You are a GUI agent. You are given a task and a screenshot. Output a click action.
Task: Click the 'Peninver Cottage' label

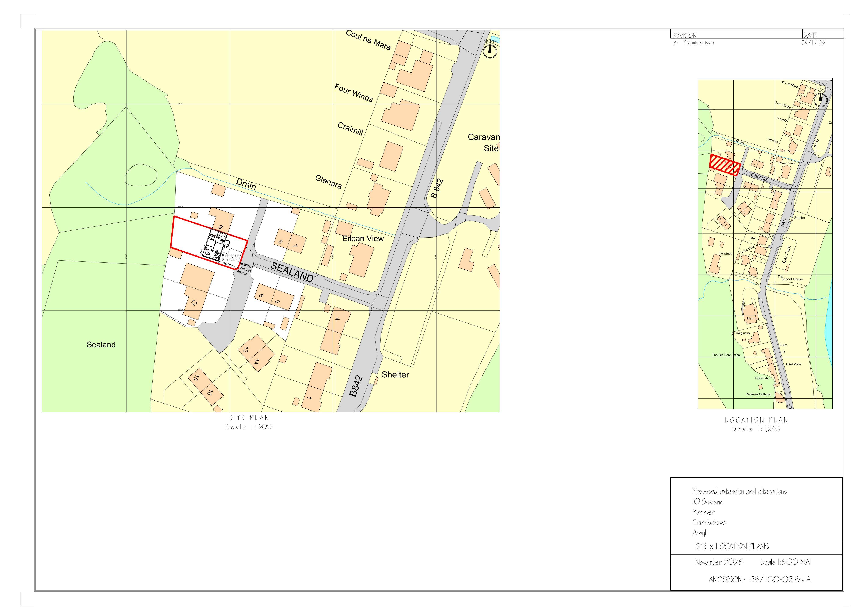758,394
